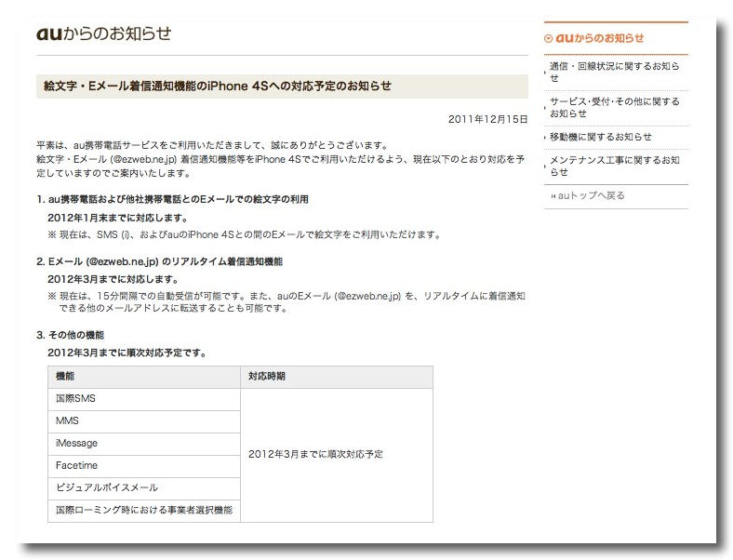The width and height of the screenshot is (733, 560).
Task: Select the 国際ローミング時における事業者選択機能 row
Action: (144, 511)
